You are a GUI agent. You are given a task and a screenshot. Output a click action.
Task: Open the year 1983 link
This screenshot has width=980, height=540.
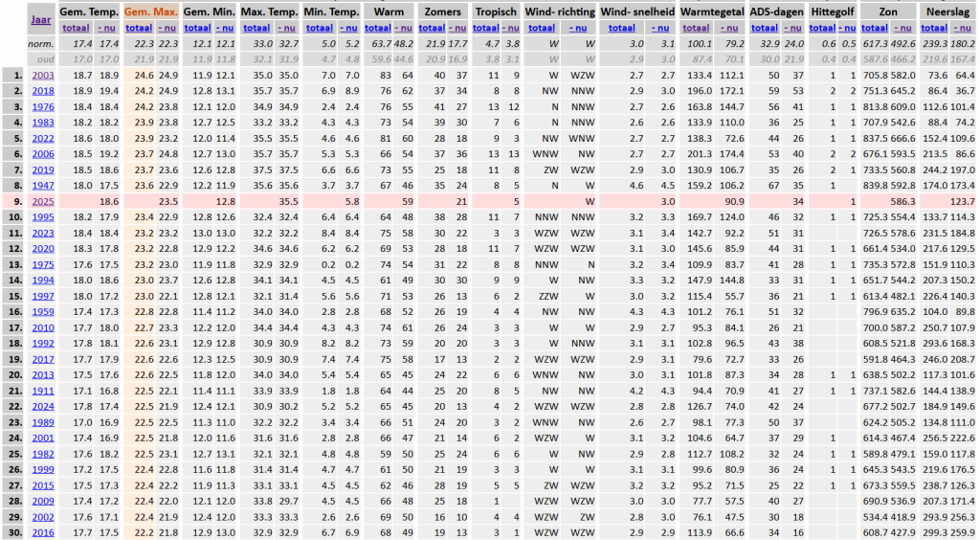pyautogui.click(x=43, y=123)
